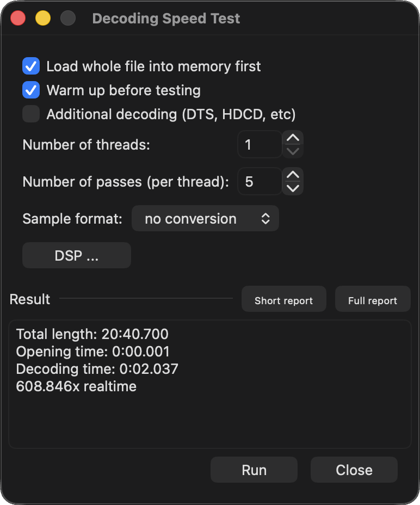
Task: Enable Additional decoding (DTS, HDCD, etc)
Action: (31, 114)
